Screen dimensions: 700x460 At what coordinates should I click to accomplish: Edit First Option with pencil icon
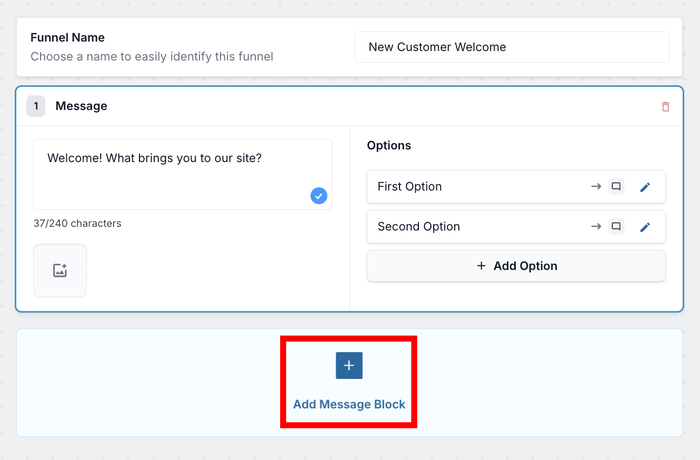tap(645, 187)
